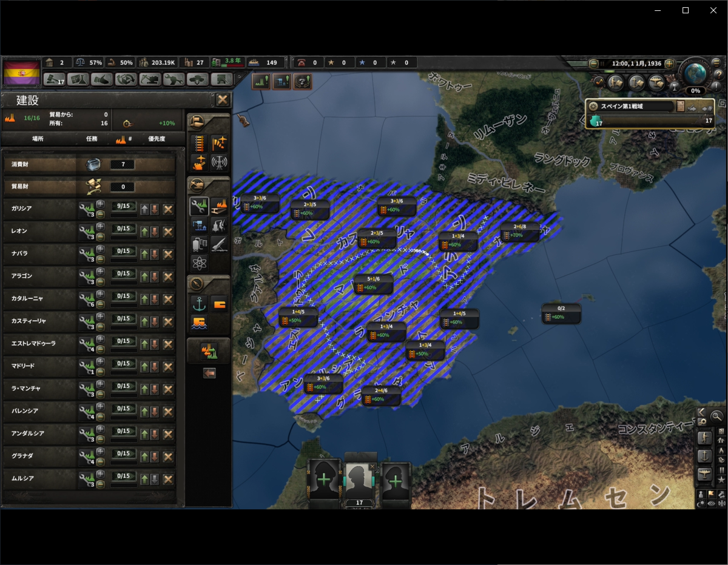Select air base windsock construction icon
The width and height of the screenshot is (728, 565).
[x=219, y=144]
